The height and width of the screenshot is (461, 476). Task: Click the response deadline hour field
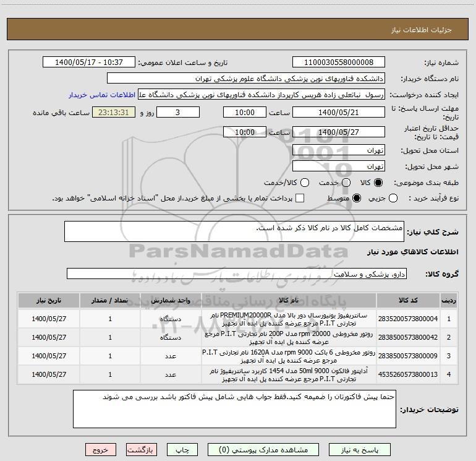click(x=245, y=112)
